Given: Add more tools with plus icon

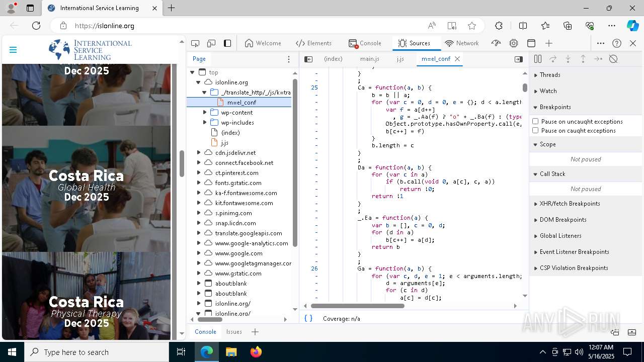Looking at the screenshot, I should tap(549, 43).
